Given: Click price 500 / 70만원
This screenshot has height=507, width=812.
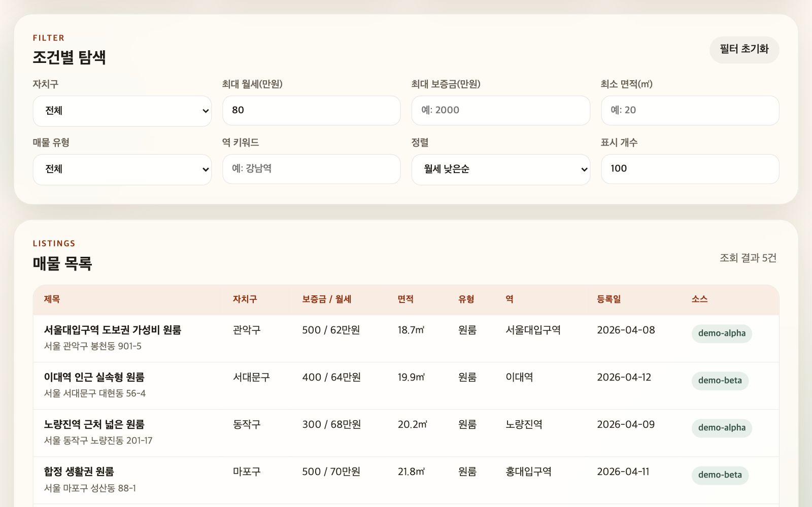Looking at the screenshot, I should point(331,471).
